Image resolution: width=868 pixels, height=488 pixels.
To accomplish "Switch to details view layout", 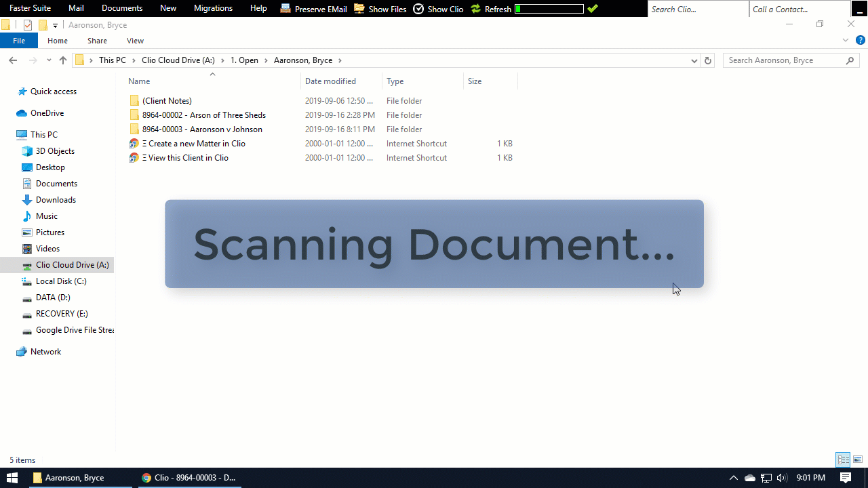I will tap(843, 460).
